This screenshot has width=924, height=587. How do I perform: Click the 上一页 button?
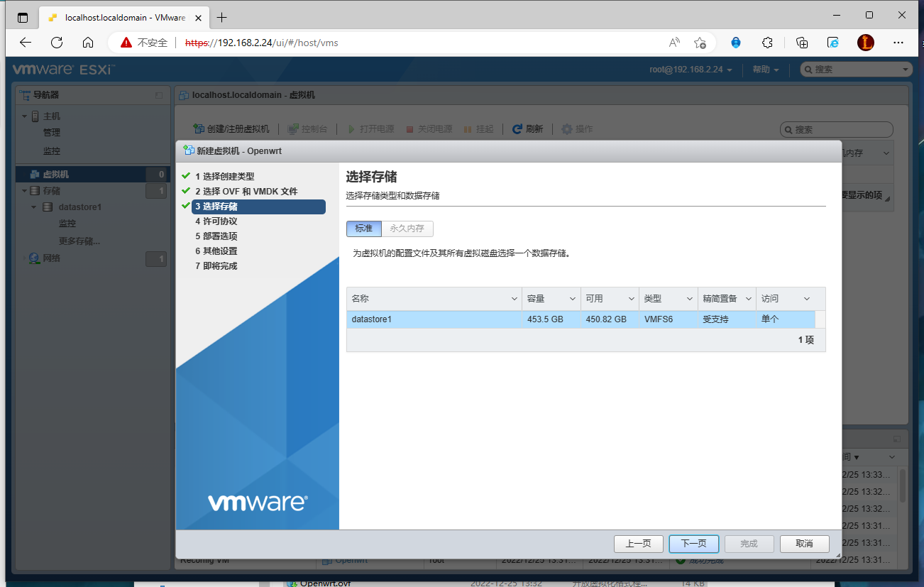(x=638, y=544)
